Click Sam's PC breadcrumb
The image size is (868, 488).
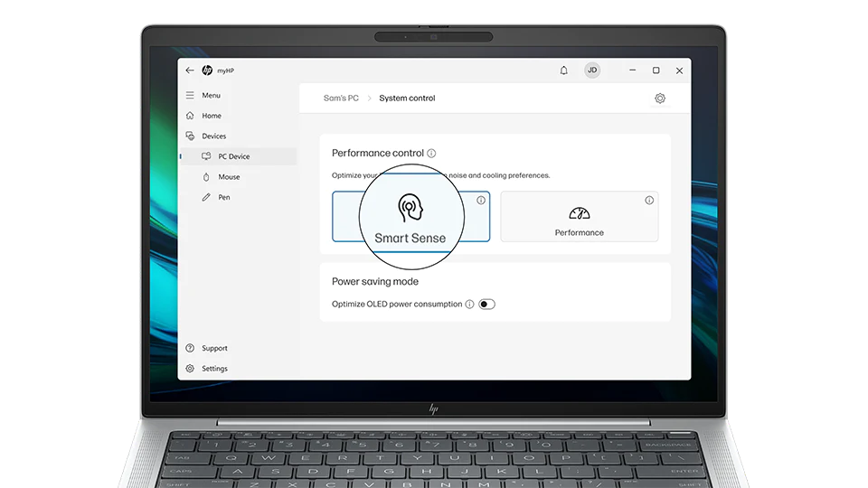point(341,98)
